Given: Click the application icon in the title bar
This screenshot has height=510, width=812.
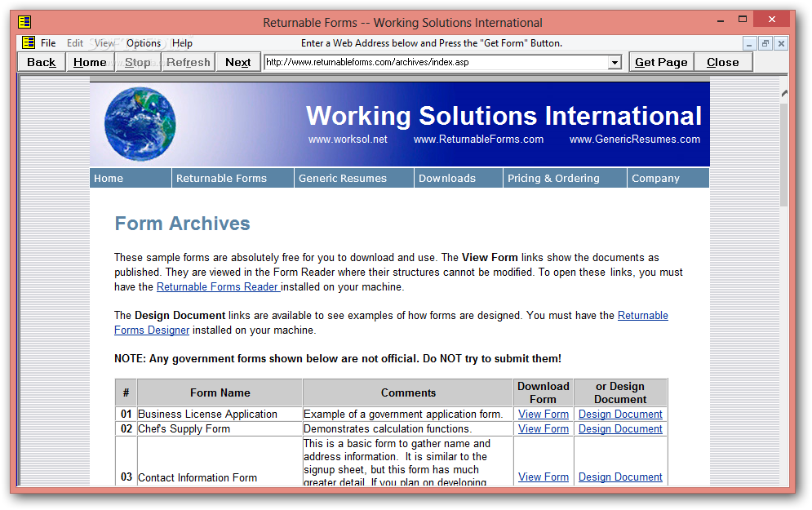Looking at the screenshot, I should pyautogui.click(x=24, y=22).
